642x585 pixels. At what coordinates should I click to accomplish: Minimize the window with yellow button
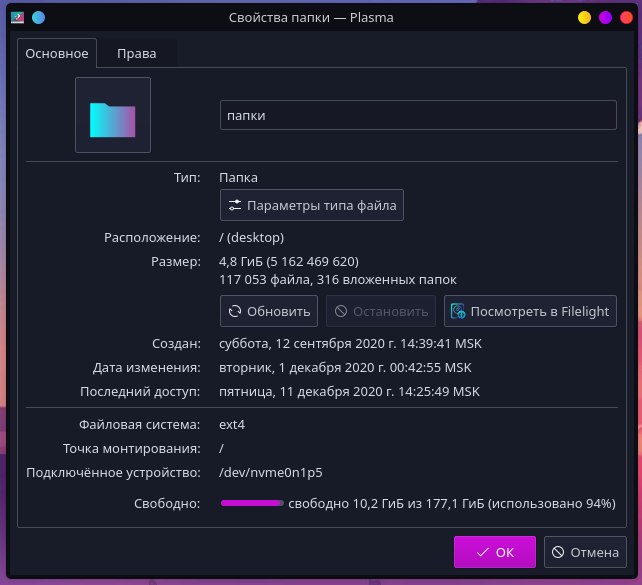tap(584, 18)
